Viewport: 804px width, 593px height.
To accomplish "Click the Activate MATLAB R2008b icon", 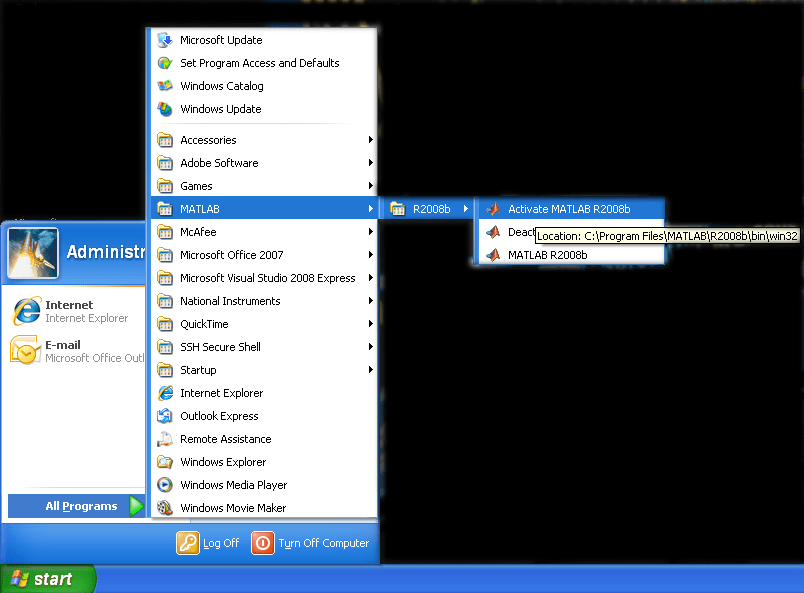I will 493,209.
